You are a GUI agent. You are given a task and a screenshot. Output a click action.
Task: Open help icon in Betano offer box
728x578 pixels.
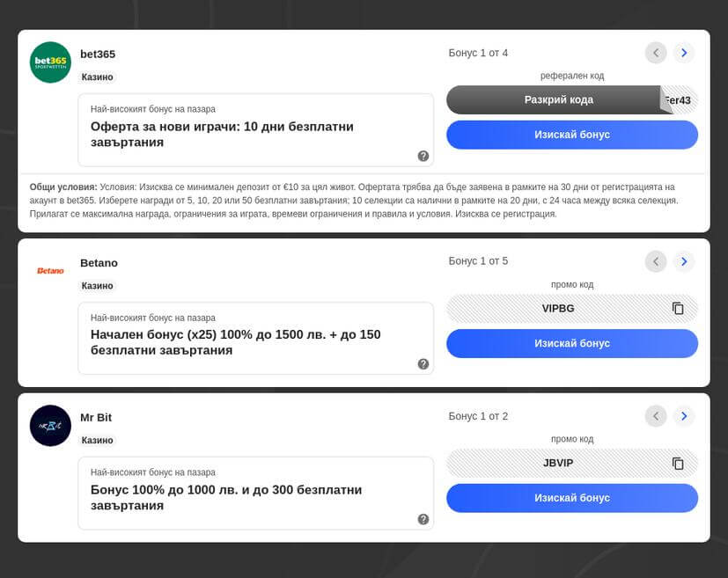click(423, 364)
